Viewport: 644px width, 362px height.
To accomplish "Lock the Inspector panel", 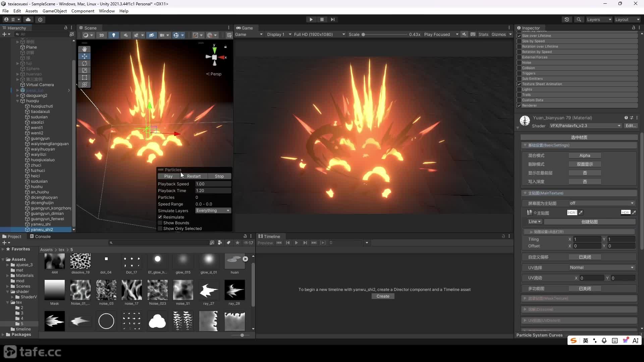I will click(x=634, y=28).
